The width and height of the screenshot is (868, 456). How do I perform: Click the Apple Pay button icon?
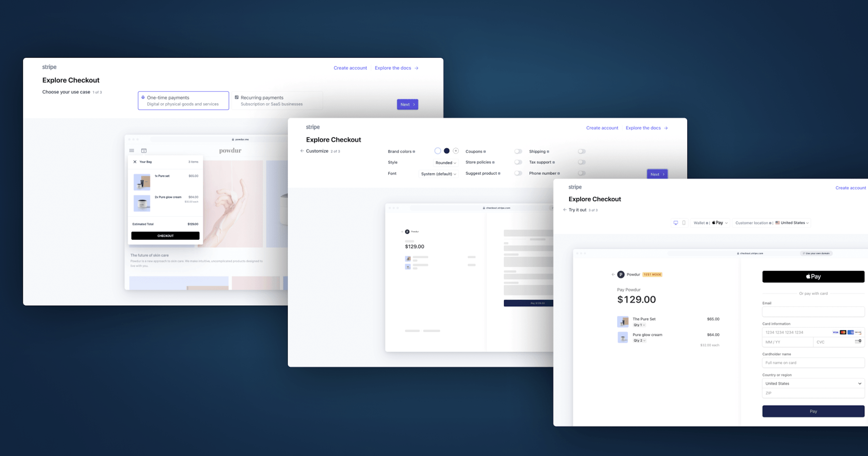click(x=812, y=276)
